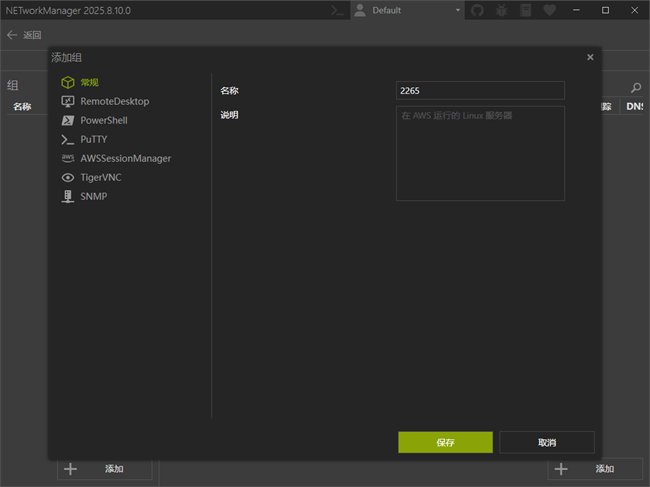Open the RemoteDesktop settings tab
Image resolution: width=650 pixels, height=487 pixels.
(x=114, y=101)
